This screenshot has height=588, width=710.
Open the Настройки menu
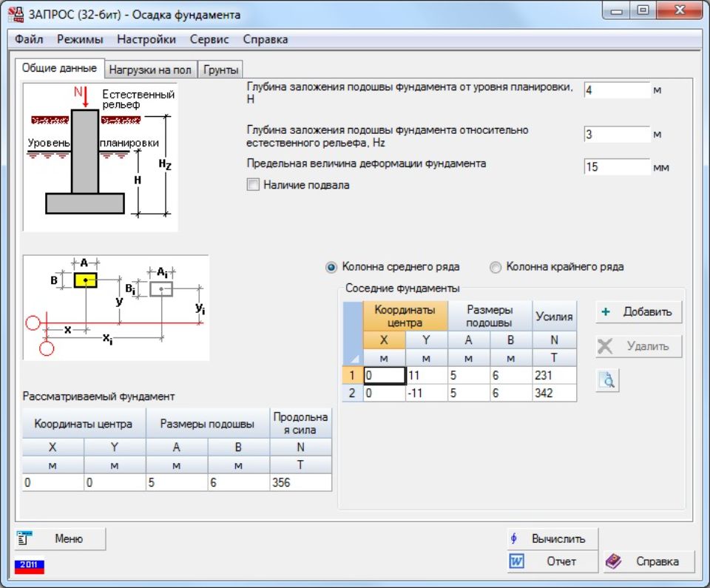146,39
